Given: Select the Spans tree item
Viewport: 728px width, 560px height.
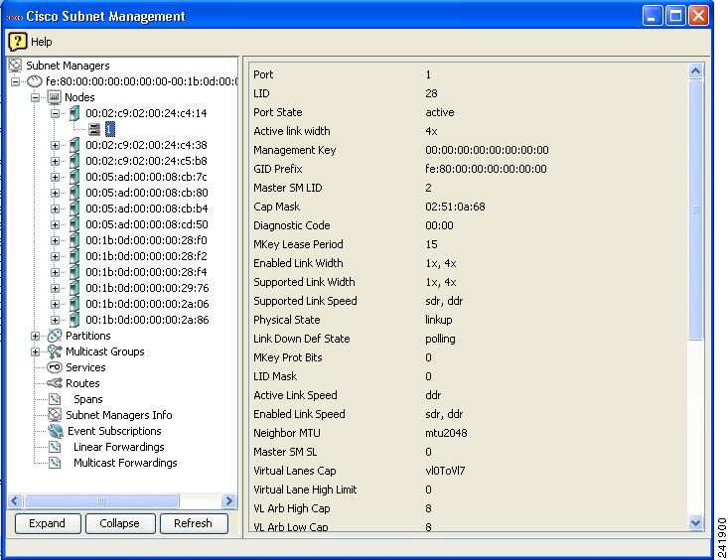Looking at the screenshot, I should [x=88, y=399].
